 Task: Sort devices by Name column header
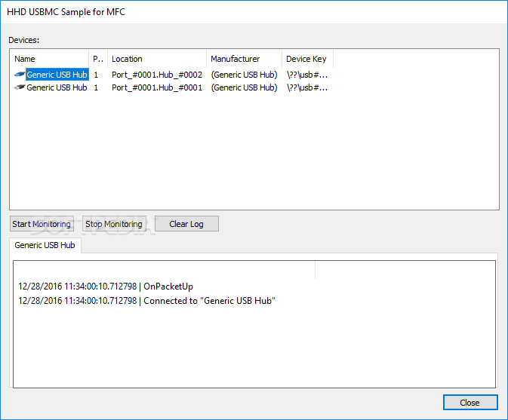click(49, 59)
